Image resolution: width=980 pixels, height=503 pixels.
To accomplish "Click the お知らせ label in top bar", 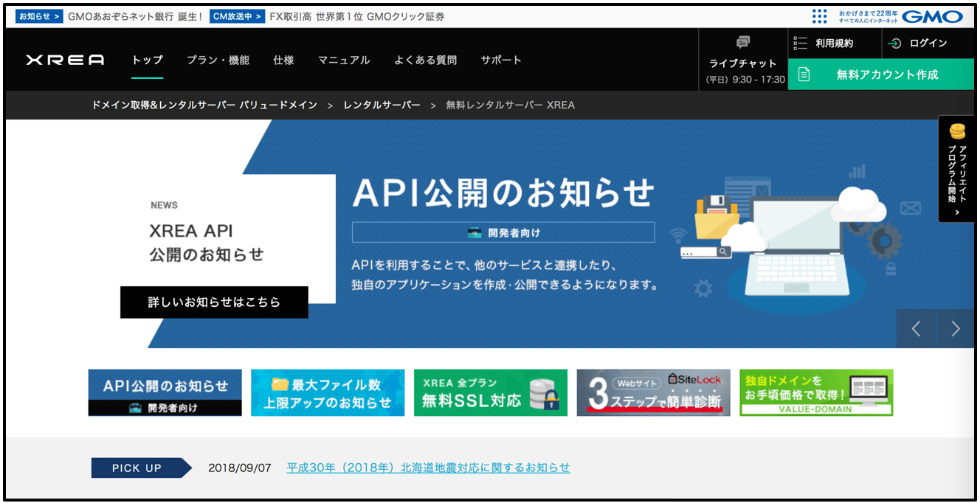I will point(39,16).
